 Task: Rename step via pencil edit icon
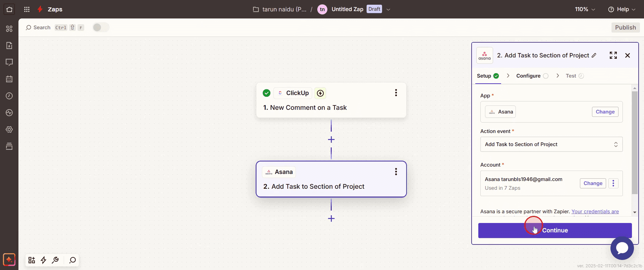pos(594,55)
